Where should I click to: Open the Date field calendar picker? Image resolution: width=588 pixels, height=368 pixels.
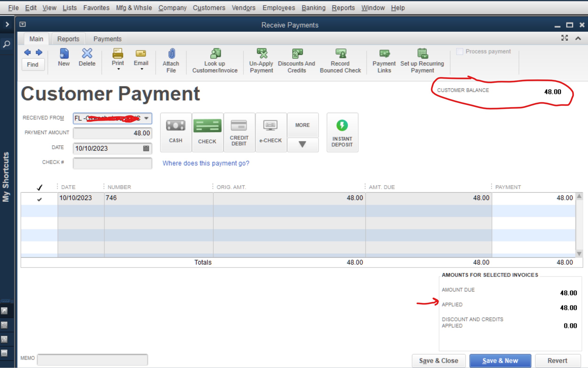click(x=146, y=148)
